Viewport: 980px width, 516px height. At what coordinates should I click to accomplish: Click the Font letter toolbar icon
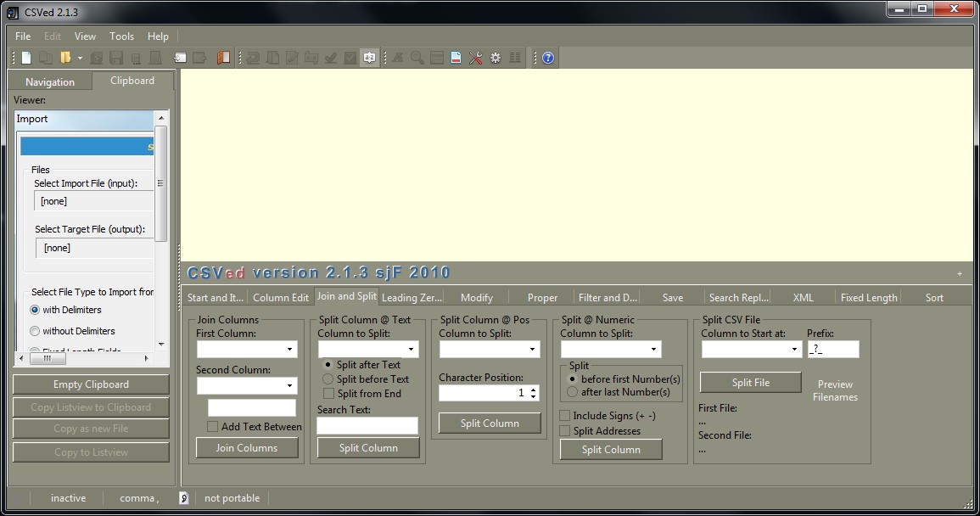397,59
